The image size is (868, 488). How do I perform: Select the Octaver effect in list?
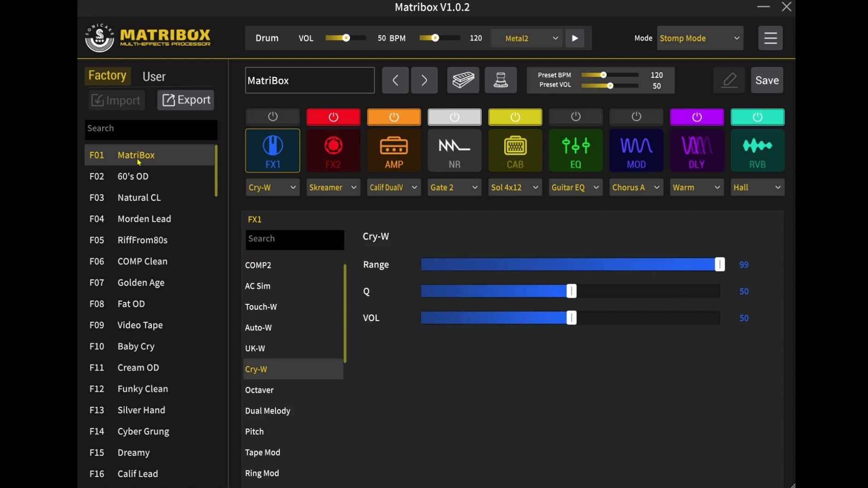point(293,390)
